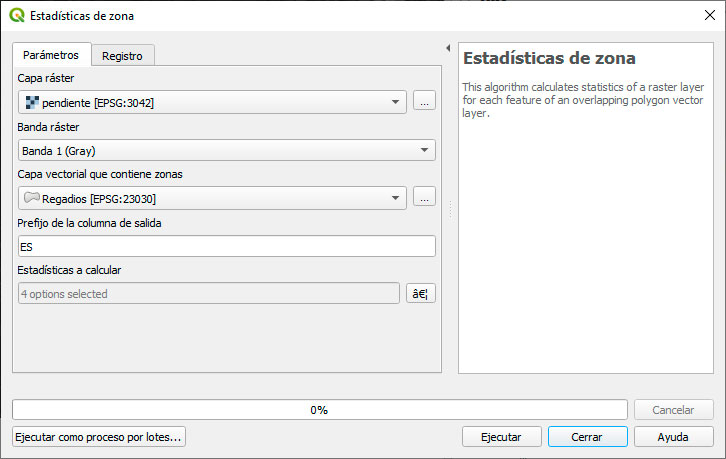
Task: Collapse the help panel with arrow icon
Action: click(448, 48)
